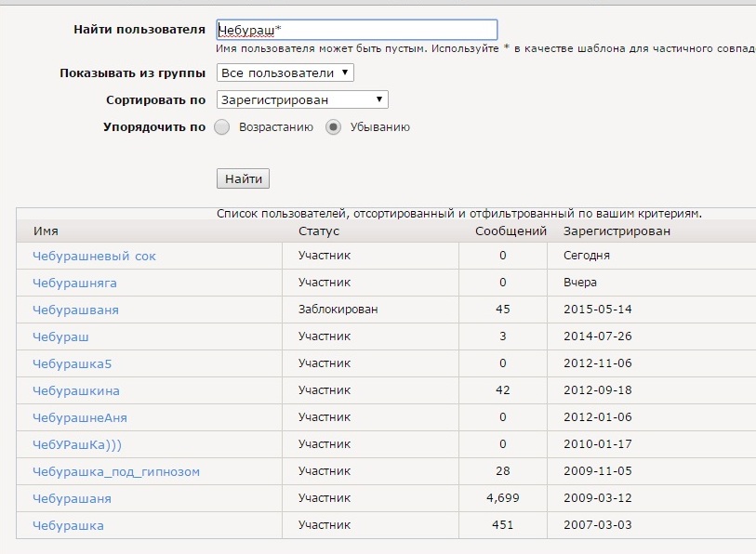Viewport: 756px width, 554px height.
Task: Open user profile 'Чебурашаня'
Action: (72, 498)
